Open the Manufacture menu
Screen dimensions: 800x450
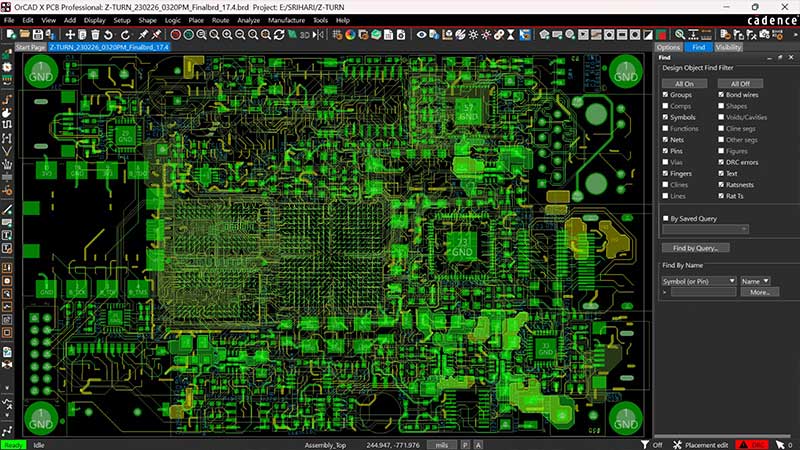(286, 20)
